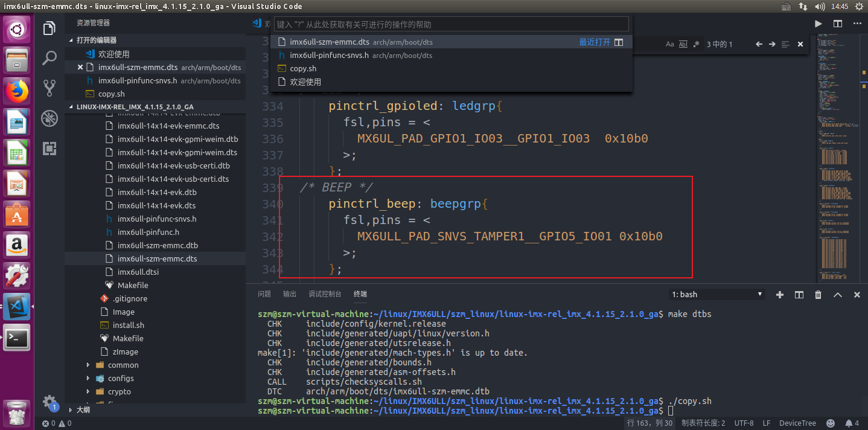The image size is (868, 430).
Task: Close the find widget
Action: (x=800, y=44)
